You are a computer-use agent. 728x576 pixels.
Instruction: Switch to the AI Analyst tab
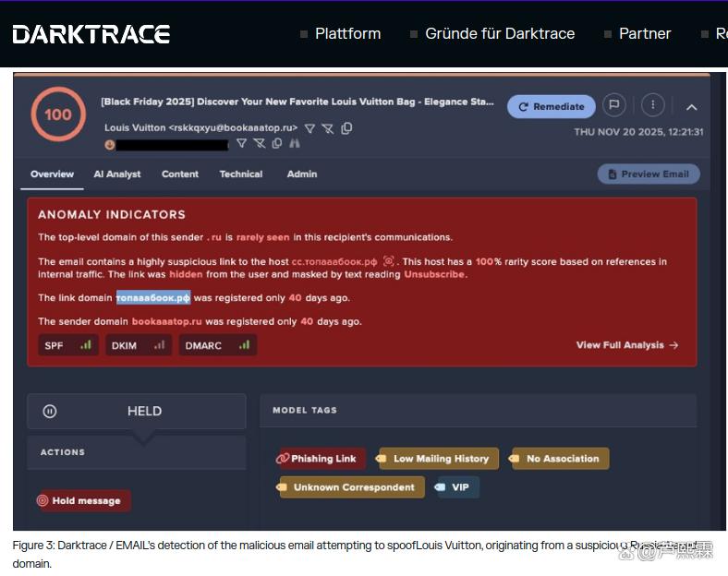pos(117,174)
